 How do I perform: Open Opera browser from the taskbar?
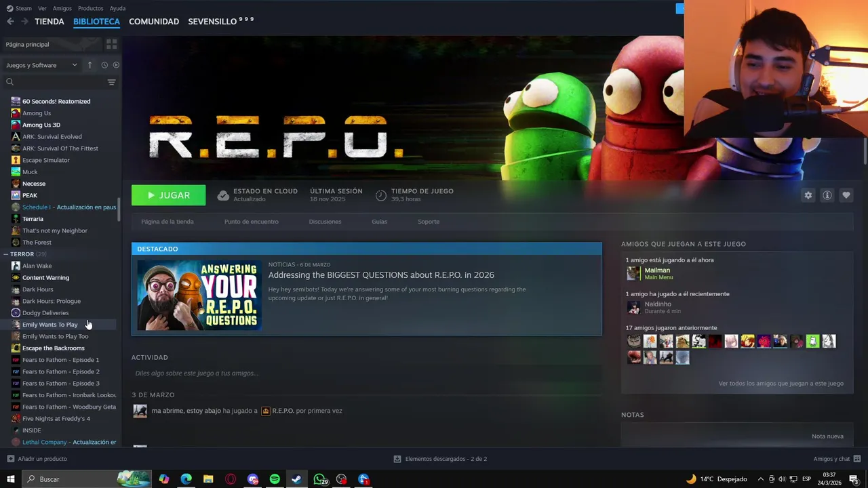(231, 479)
